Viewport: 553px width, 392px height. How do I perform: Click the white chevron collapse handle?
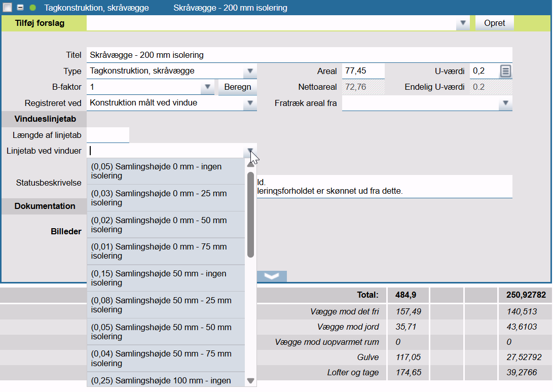pos(272,276)
